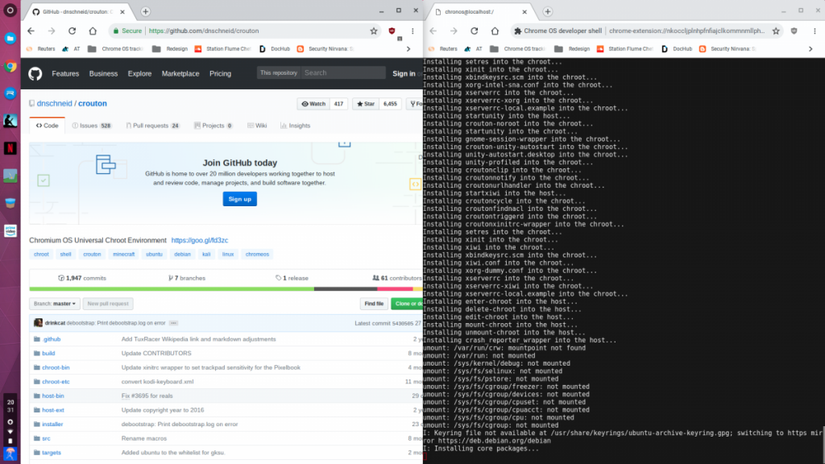
Task: Focus the GitHub repository search field
Action: (343, 73)
